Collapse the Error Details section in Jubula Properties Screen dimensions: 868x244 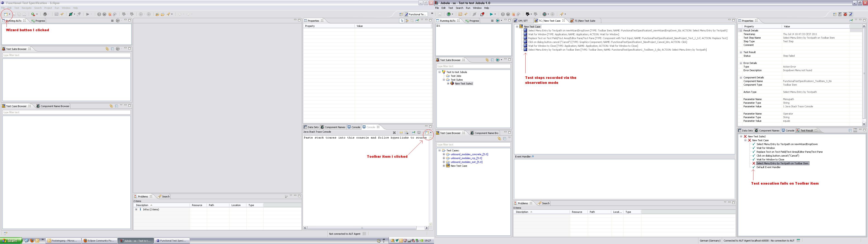(x=741, y=63)
